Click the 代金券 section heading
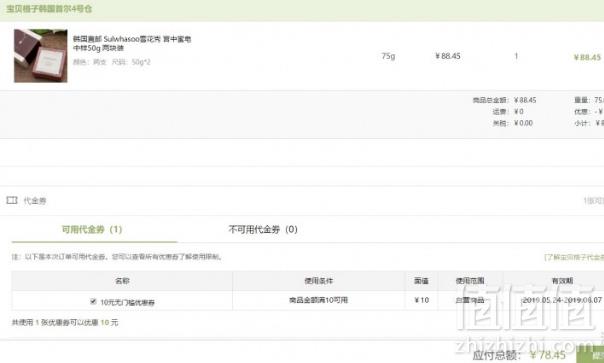This screenshot has height=363, width=604. click(x=35, y=200)
